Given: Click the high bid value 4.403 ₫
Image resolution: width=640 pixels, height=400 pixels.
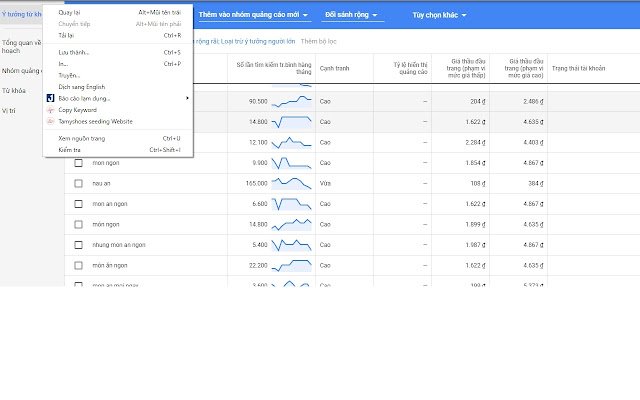Looking at the screenshot, I should pos(533,142).
